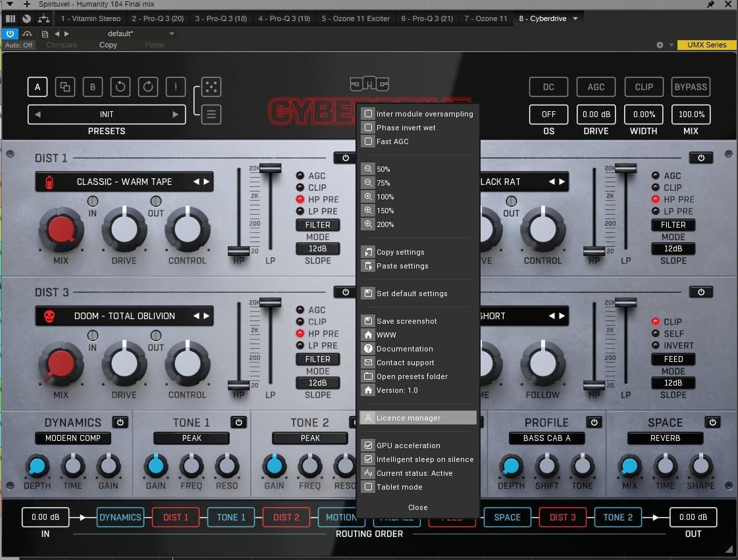The image size is (738, 560).
Task: Click the DIST 1 DRIVE knob
Action: point(124,229)
